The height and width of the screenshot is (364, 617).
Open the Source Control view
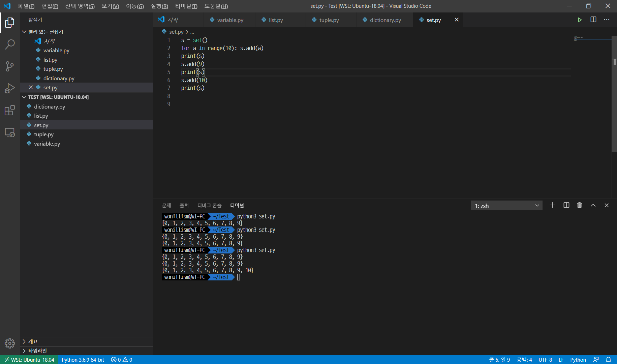click(x=10, y=66)
